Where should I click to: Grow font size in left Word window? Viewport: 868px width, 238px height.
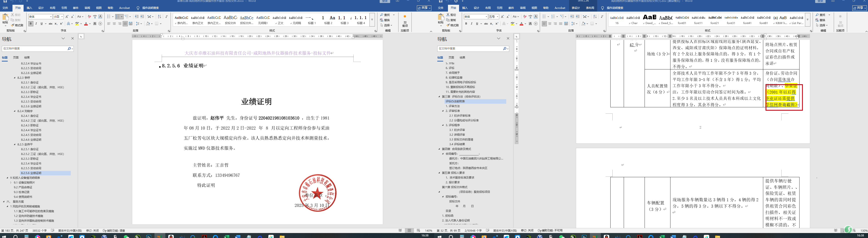click(x=67, y=17)
